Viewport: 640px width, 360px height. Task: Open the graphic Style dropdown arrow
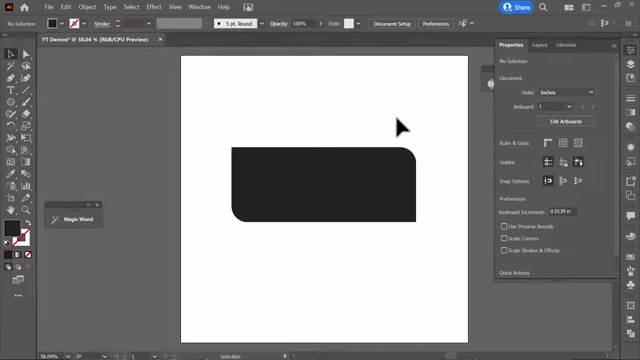pos(358,24)
